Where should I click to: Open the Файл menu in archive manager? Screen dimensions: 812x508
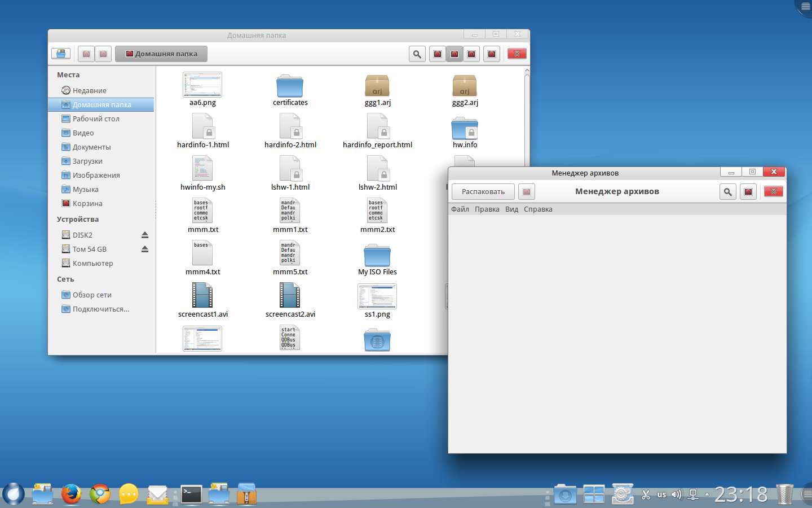click(x=460, y=209)
